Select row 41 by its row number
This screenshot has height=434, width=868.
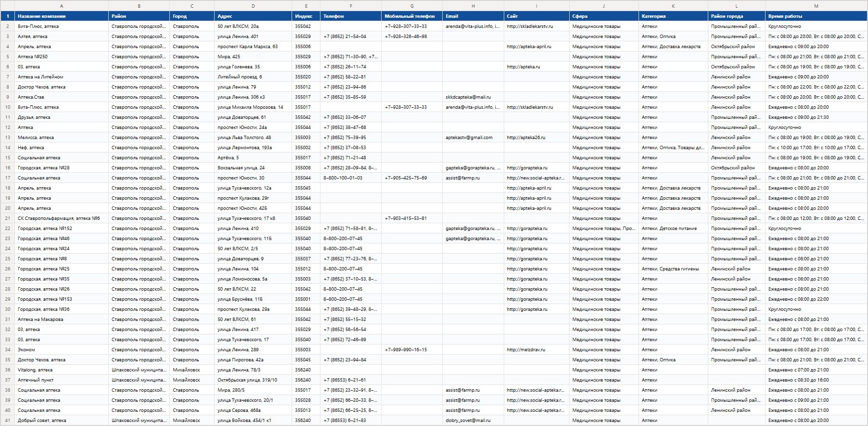tap(8, 421)
